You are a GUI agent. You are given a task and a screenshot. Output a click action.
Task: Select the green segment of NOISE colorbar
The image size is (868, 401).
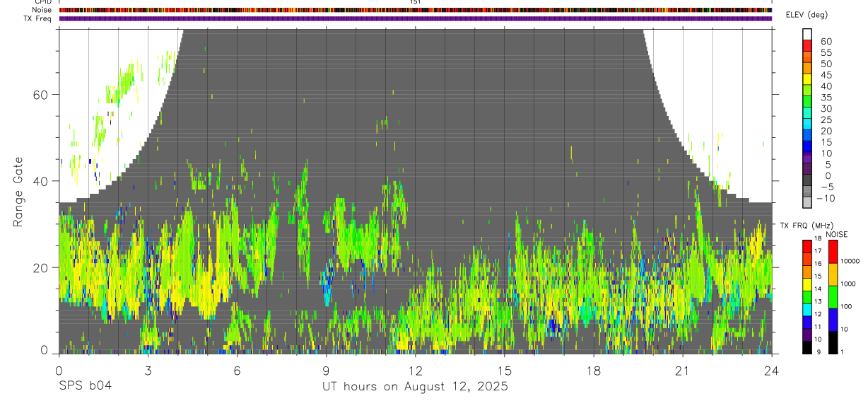833,297
